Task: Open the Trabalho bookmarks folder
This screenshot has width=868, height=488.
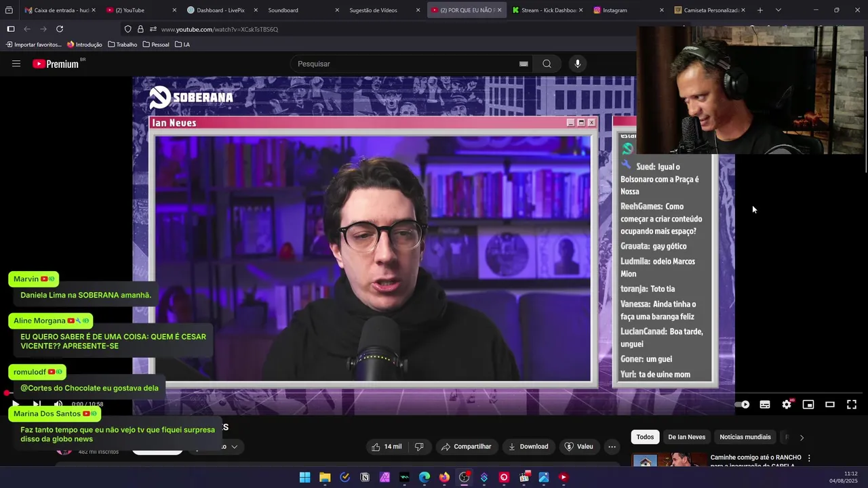Action: pos(123,45)
